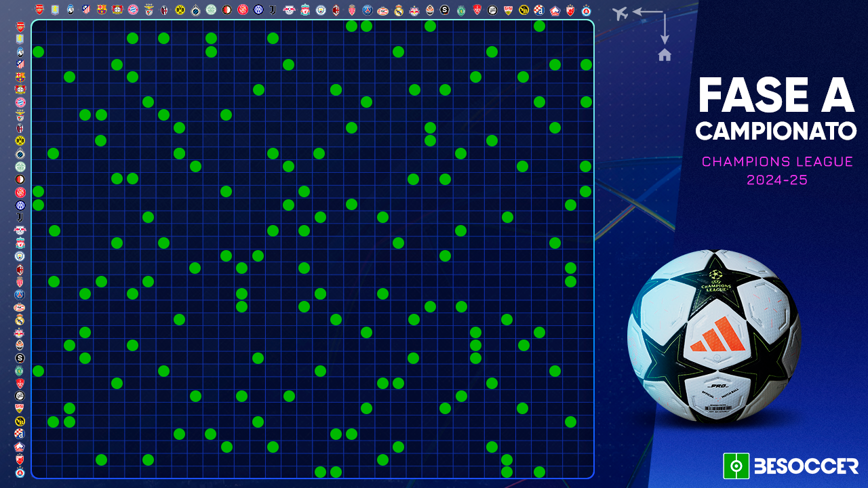Click the Juventus J logo in the top row

point(273,9)
